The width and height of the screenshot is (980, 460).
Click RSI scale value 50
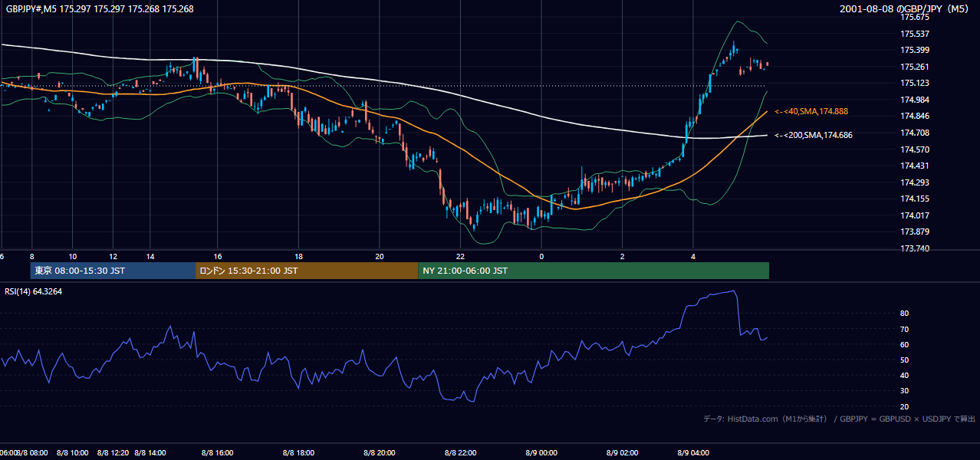pyautogui.click(x=905, y=360)
